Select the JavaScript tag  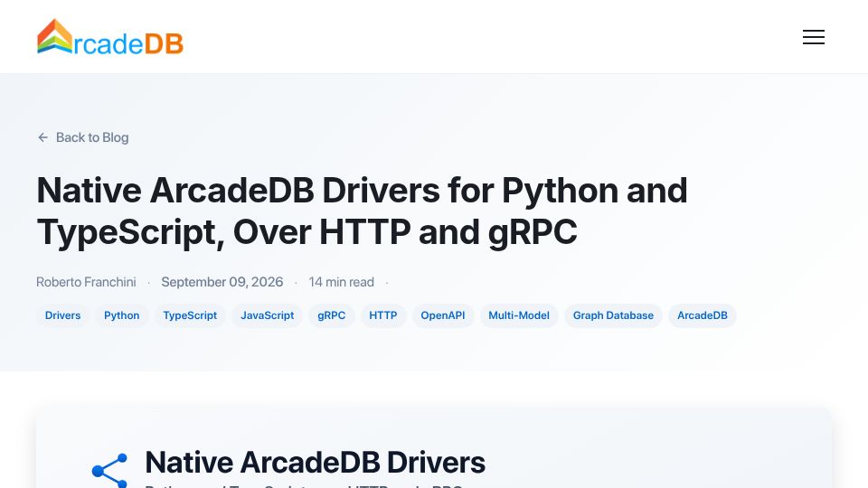(x=268, y=315)
